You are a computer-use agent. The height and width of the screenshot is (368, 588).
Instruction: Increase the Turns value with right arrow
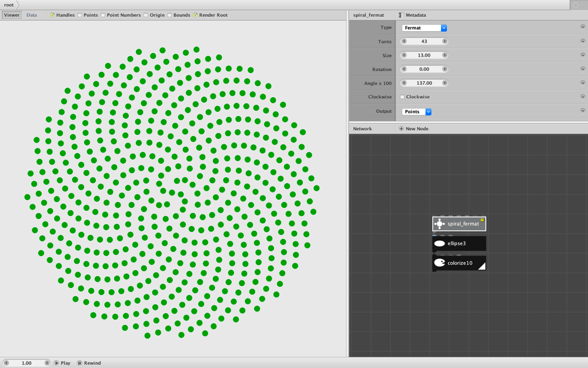click(445, 41)
